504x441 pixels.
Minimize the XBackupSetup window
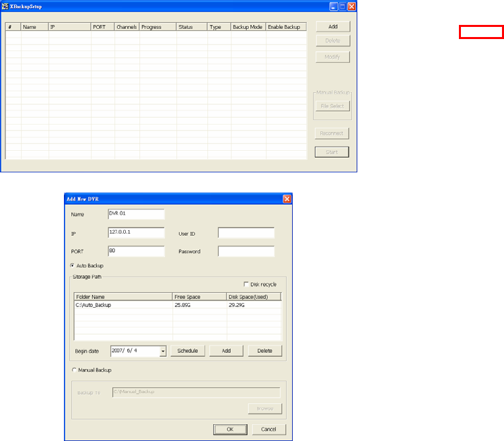[x=334, y=7]
